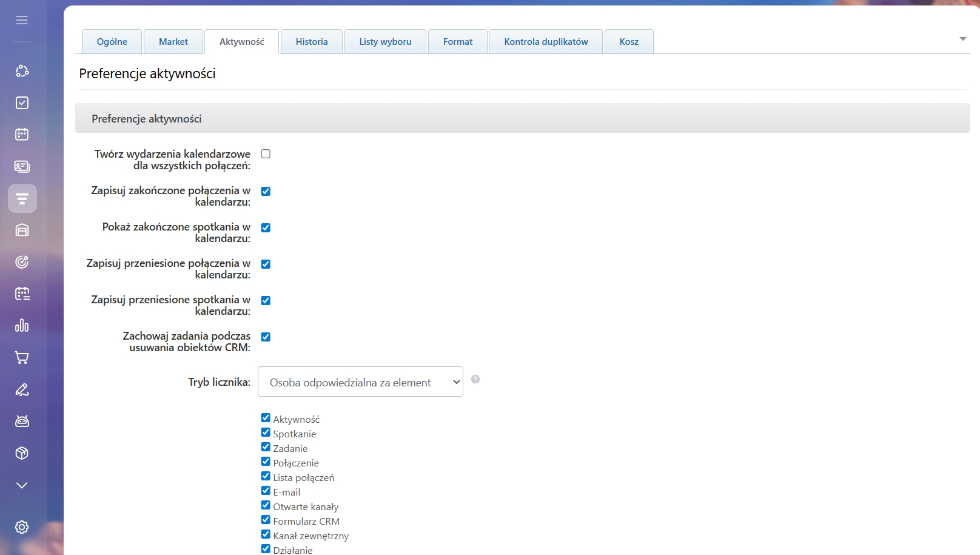Viewport: 980px width, 555px height.
Task: Switch to the Kontrola duplikatów tab
Action: click(x=546, y=42)
